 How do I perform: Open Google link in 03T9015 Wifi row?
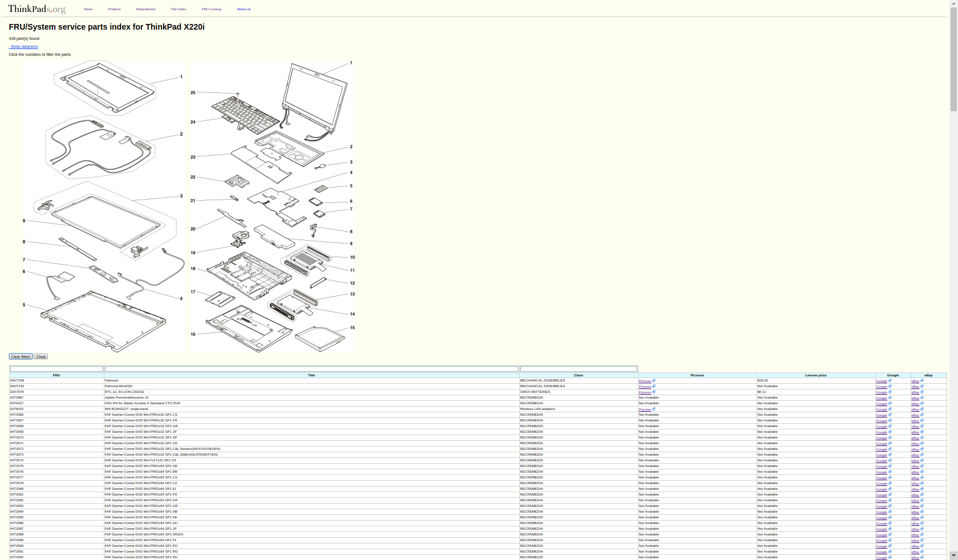882,409
